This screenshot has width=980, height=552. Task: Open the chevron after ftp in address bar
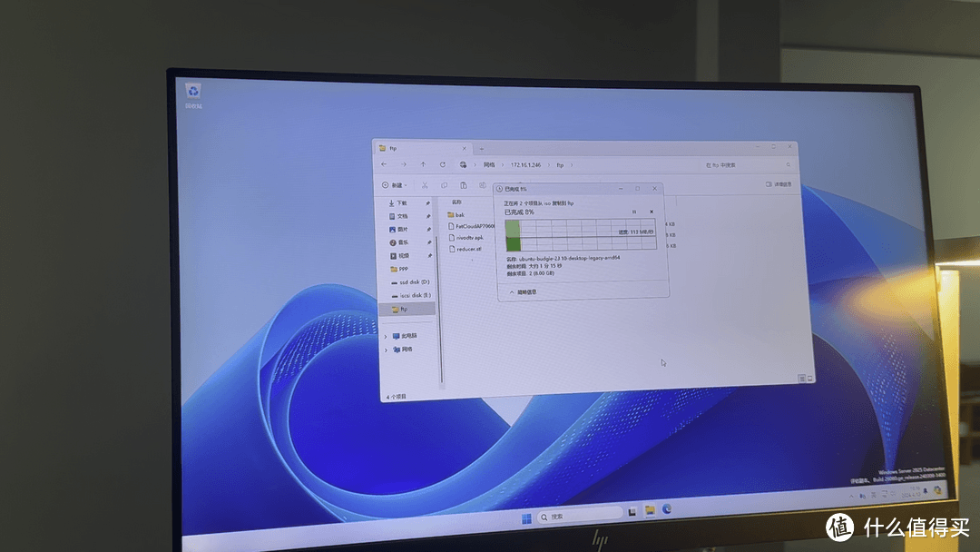pyautogui.click(x=572, y=165)
